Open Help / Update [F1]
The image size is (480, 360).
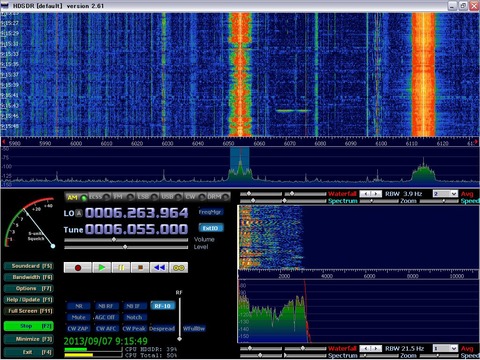pyautogui.click(x=29, y=300)
